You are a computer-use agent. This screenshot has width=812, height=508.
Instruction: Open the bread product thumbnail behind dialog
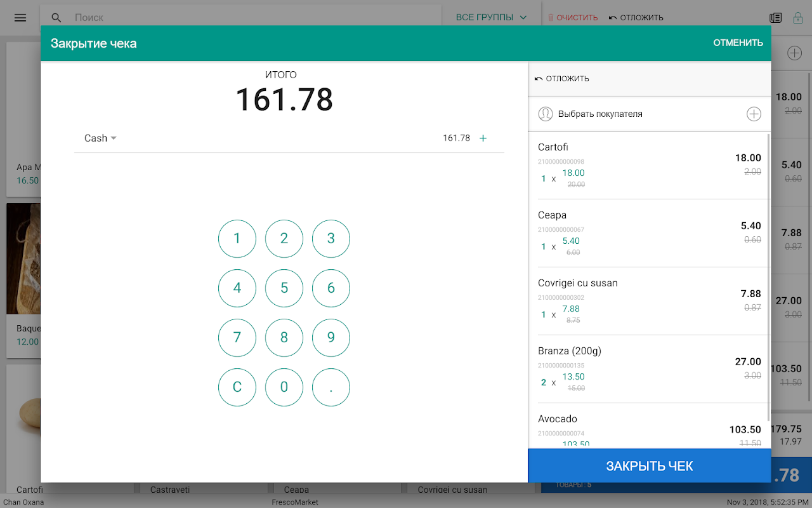pyautogui.click(x=23, y=259)
